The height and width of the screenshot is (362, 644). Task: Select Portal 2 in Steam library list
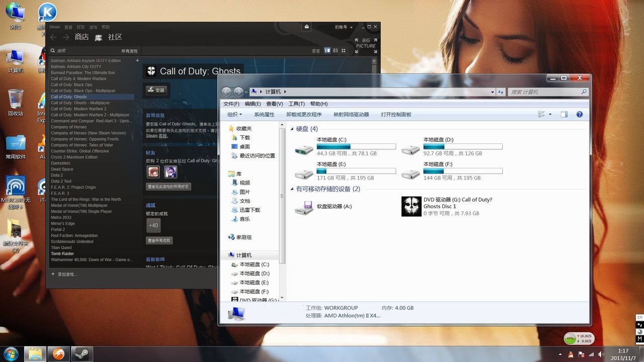(x=57, y=230)
